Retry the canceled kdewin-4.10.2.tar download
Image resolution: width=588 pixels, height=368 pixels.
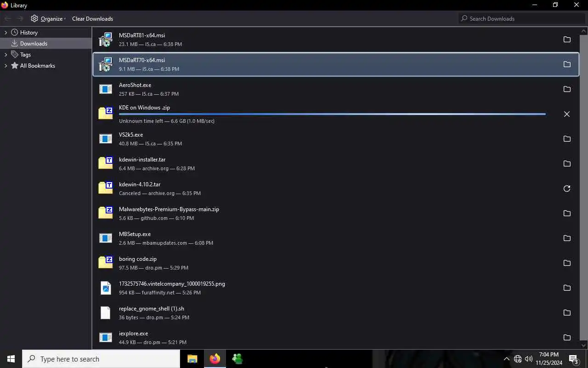pyautogui.click(x=567, y=189)
